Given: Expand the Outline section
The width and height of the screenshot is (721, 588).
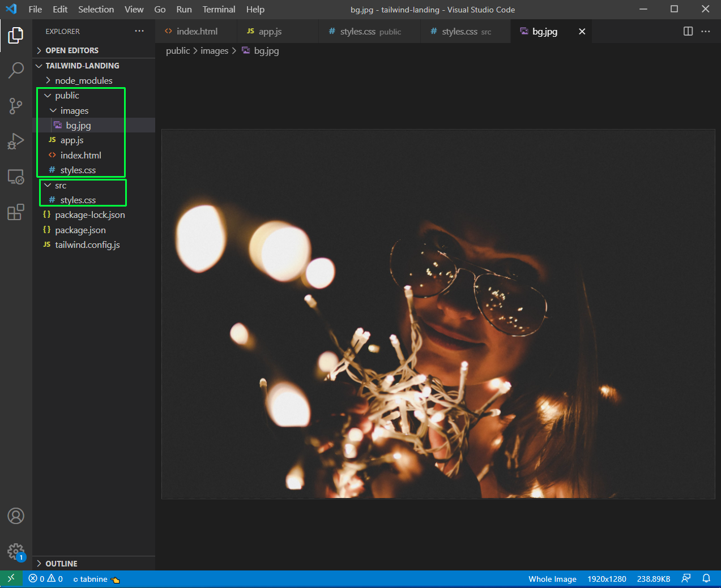Looking at the screenshot, I should [x=94, y=564].
